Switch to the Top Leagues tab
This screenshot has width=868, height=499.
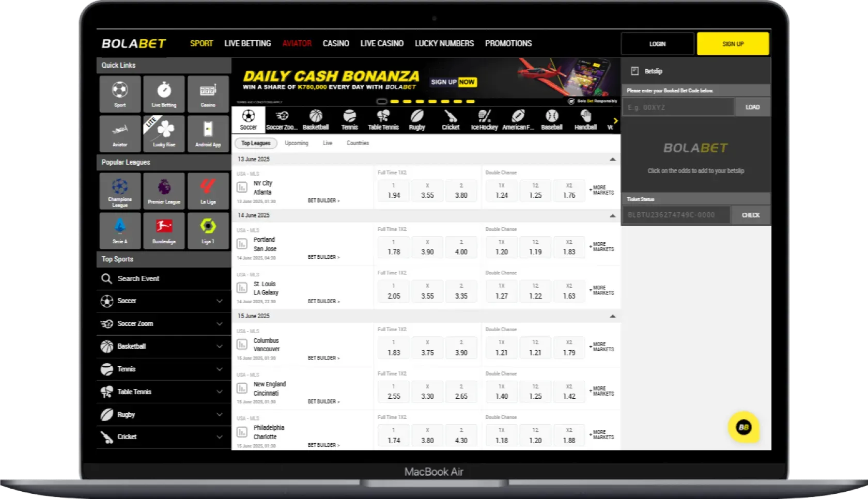[256, 143]
